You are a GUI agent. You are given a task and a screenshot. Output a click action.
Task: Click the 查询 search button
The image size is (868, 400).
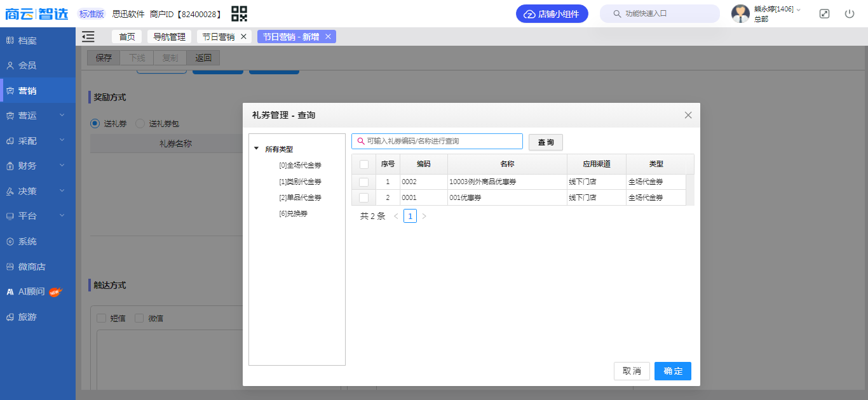546,142
